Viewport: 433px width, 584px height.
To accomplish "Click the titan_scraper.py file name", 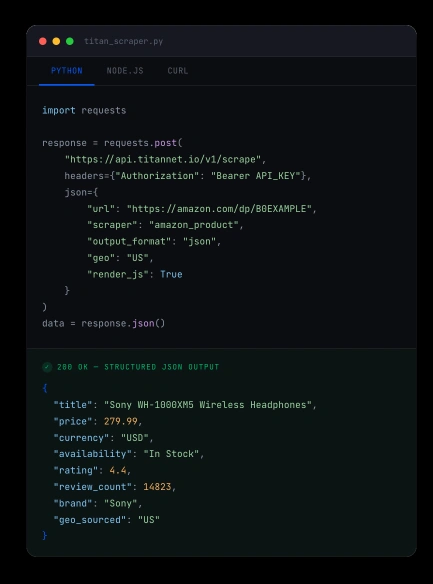I will click(124, 41).
